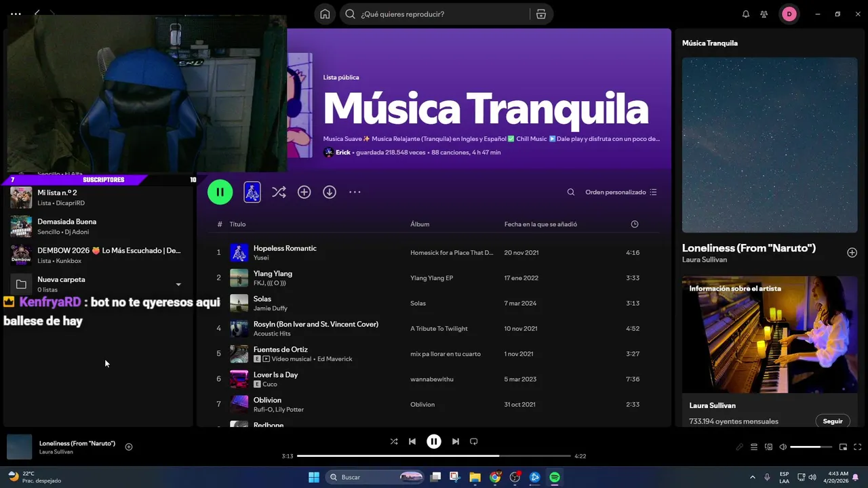This screenshot has width=868, height=488.
Task: Open the notifications bell in Spotify
Action: [x=746, y=14]
